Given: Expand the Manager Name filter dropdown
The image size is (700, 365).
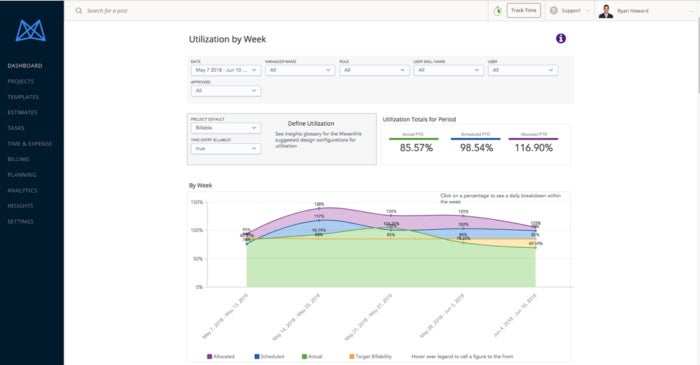Looking at the screenshot, I should (x=300, y=70).
